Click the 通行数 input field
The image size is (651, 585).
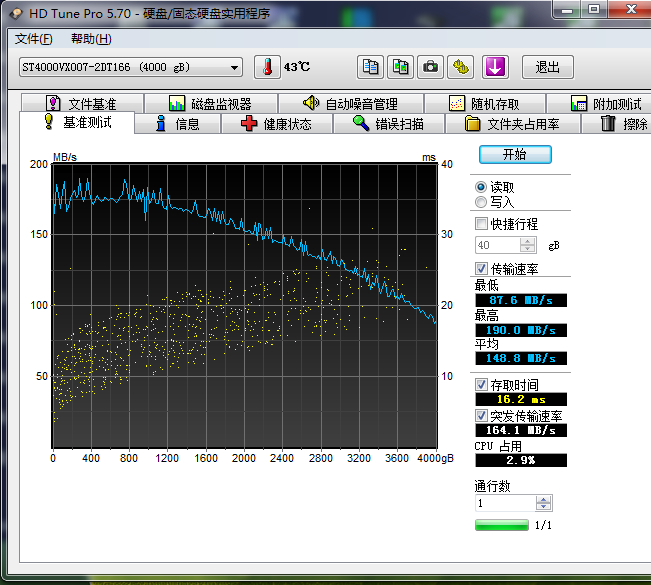tap(505, 503)
